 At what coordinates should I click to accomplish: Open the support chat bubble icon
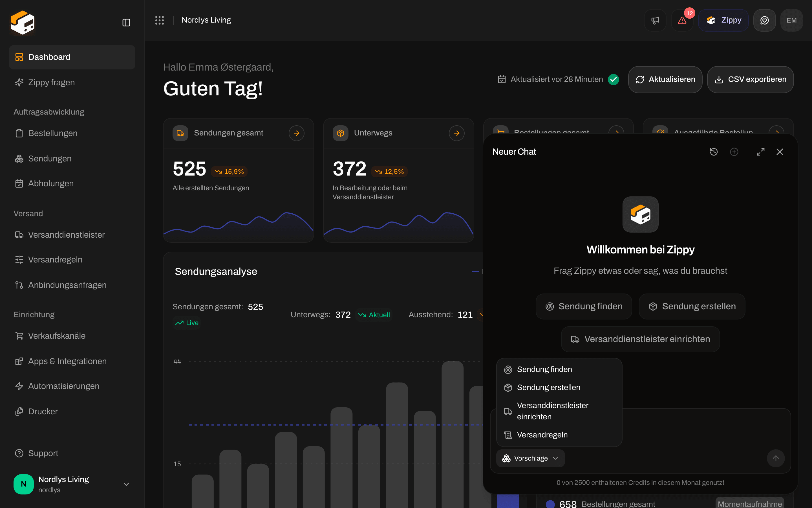point(764,20)
